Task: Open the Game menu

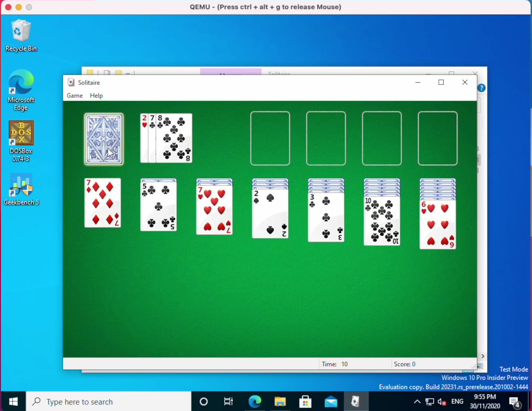Action: pyautogui.click(x=75, y=96)
